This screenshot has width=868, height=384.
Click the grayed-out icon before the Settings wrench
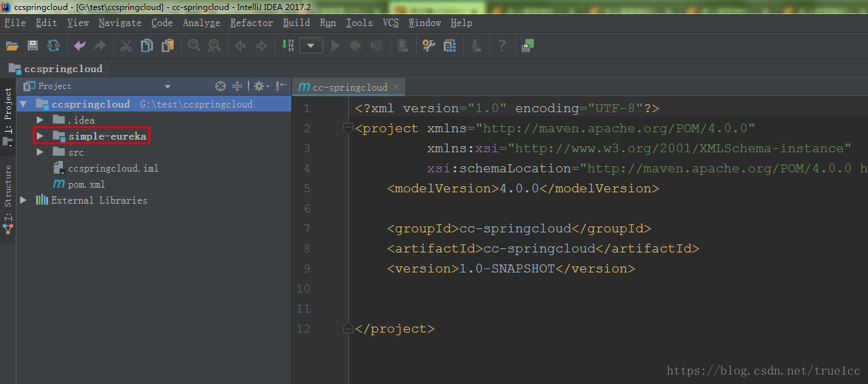[402, 45]
